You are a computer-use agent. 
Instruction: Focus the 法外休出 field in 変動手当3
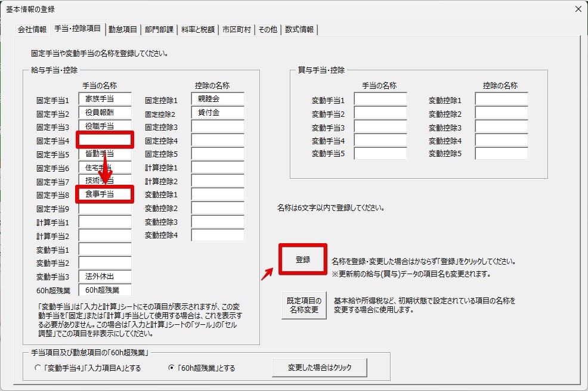click(105, 277)
